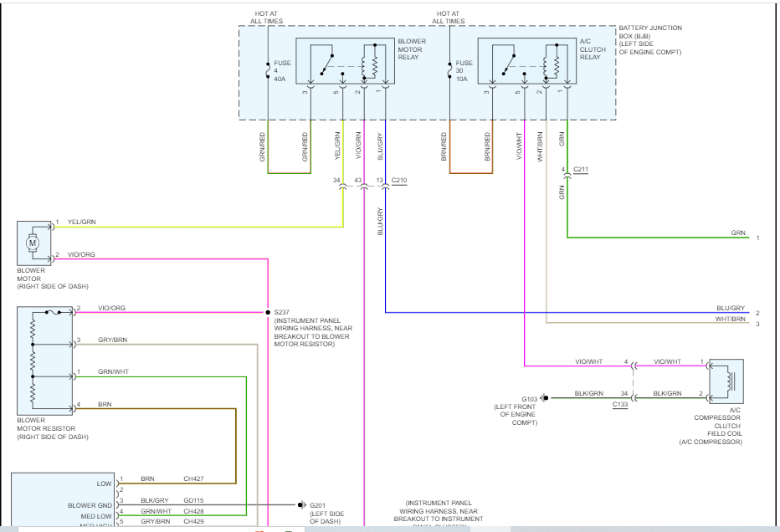Click the CH427 circuit code

click(193, 478)
